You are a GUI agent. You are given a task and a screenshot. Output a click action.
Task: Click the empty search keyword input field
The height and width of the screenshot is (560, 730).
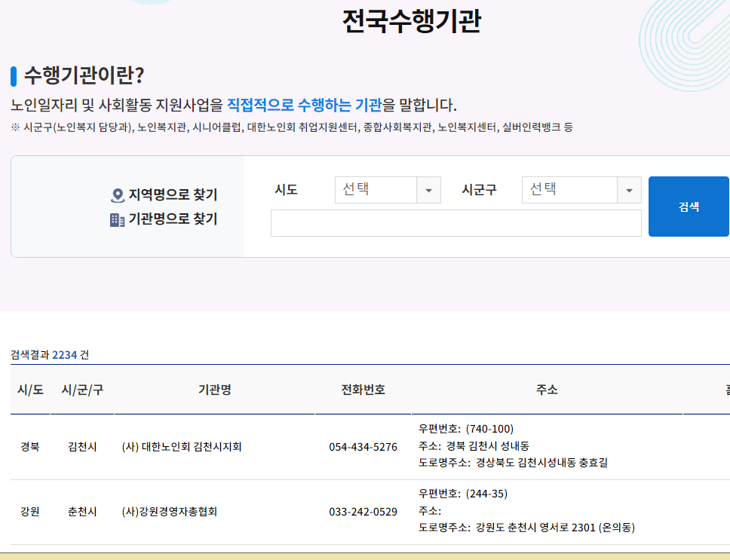pyautogui.click(x=455, y=222)
